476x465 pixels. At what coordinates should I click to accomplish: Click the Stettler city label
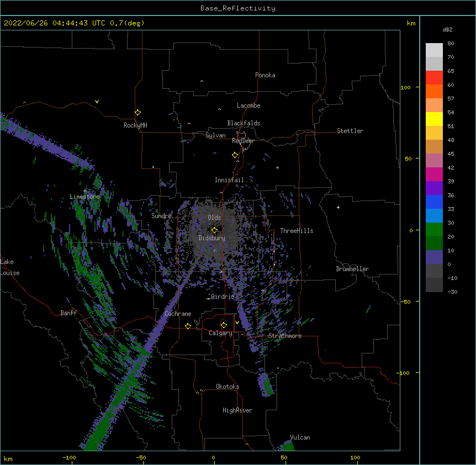[350, 131]
